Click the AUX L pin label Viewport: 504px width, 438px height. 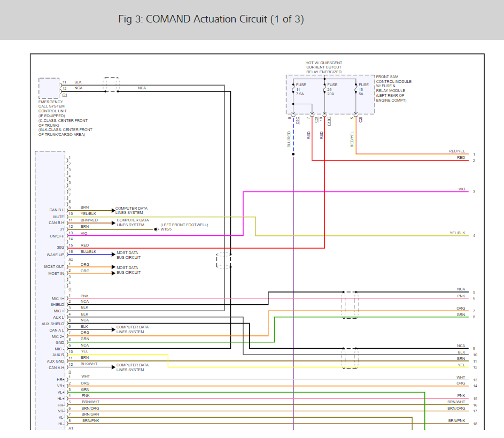58,318
